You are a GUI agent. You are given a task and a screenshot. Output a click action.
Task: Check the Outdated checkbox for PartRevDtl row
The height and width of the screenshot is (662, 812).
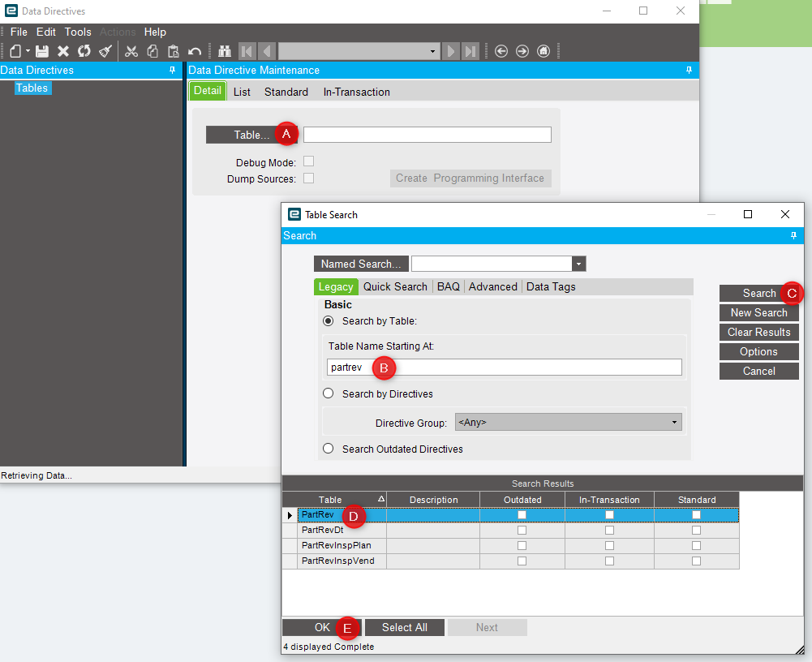tap(522, 530)
